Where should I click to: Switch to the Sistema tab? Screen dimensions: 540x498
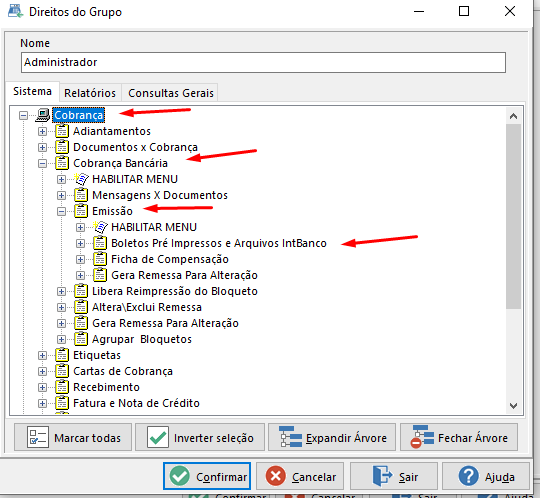(x=32, y=92)
